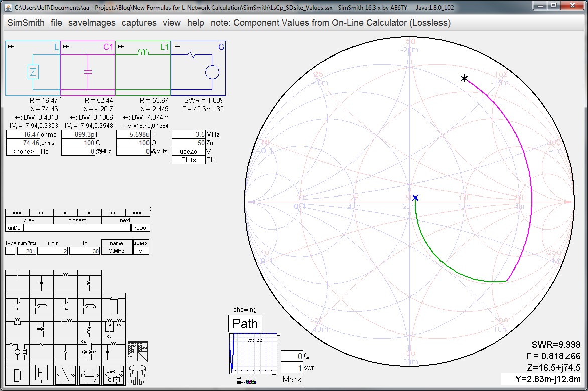Toggle the useZo setting

coord(190,151)
